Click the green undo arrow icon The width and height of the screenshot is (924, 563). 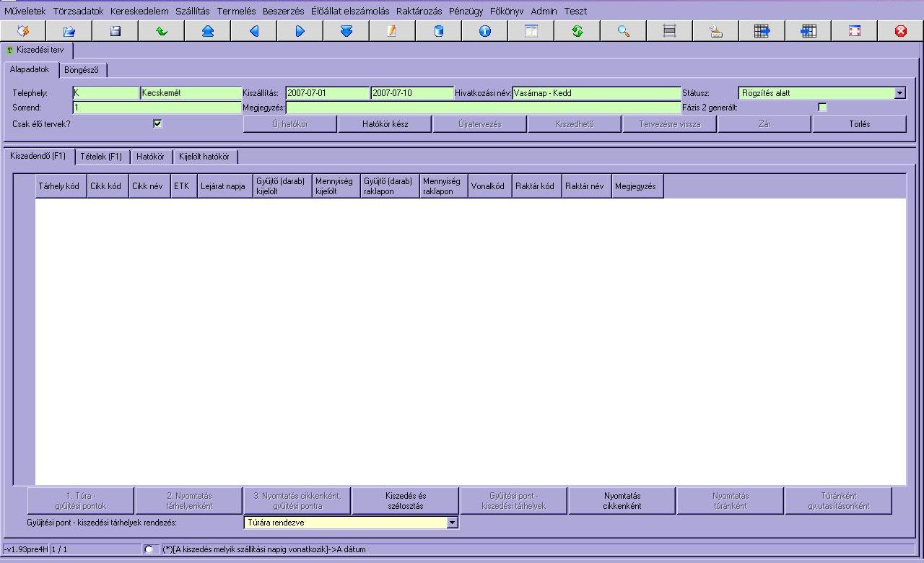click(x=162, y=31)
